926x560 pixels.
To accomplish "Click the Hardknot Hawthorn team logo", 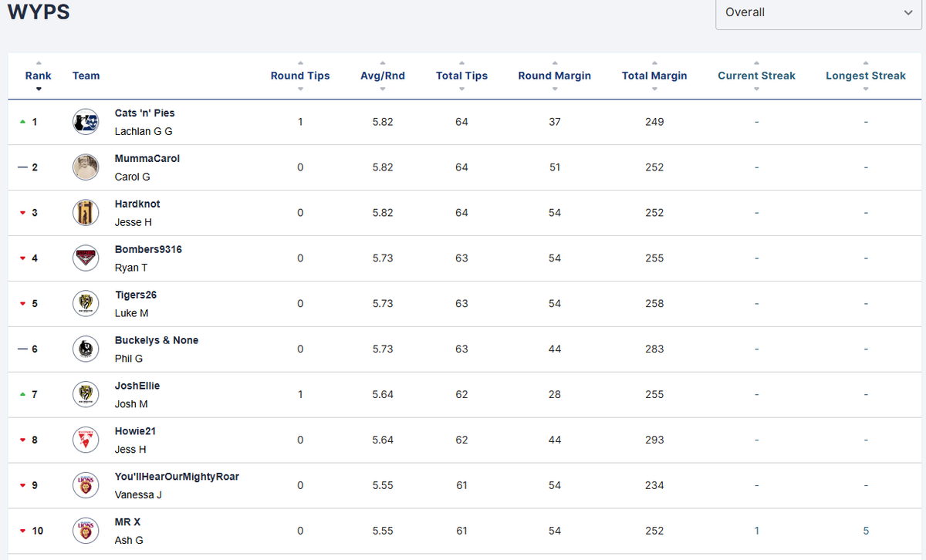I will 86,213.
